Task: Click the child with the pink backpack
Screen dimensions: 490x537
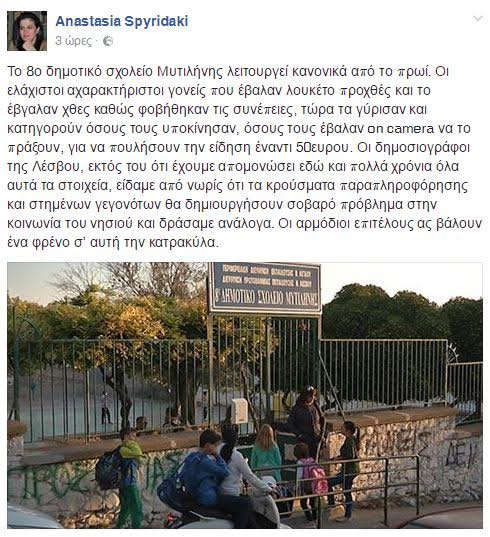Action: coord(309,479)
